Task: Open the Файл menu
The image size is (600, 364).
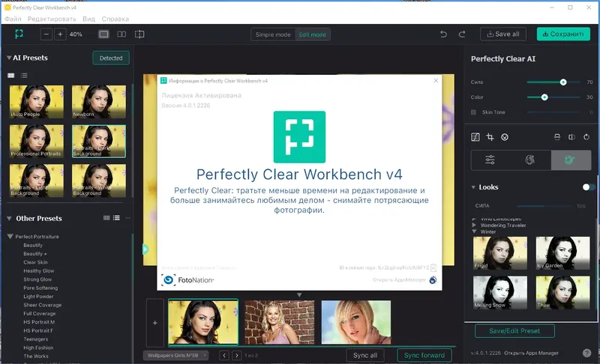Action: [x=13, y=19]
